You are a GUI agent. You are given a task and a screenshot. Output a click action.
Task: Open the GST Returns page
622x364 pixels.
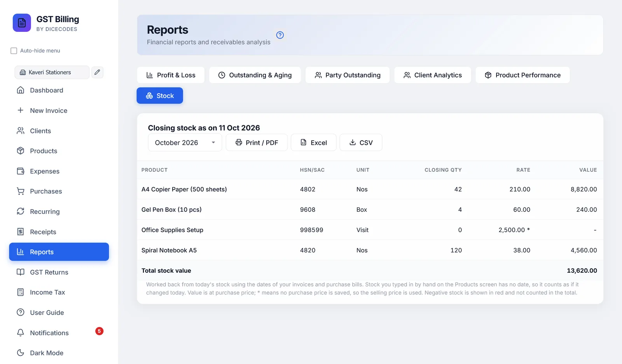coord(59,272)
